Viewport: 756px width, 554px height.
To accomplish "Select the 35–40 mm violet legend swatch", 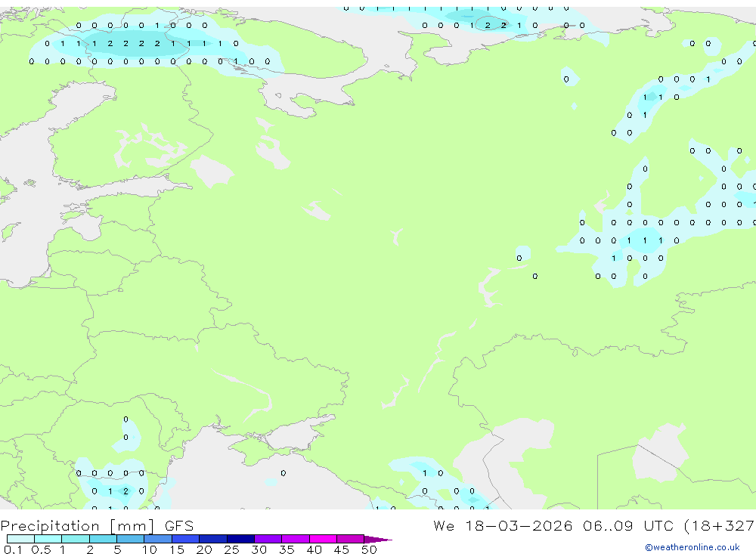I will click(296, 539).
